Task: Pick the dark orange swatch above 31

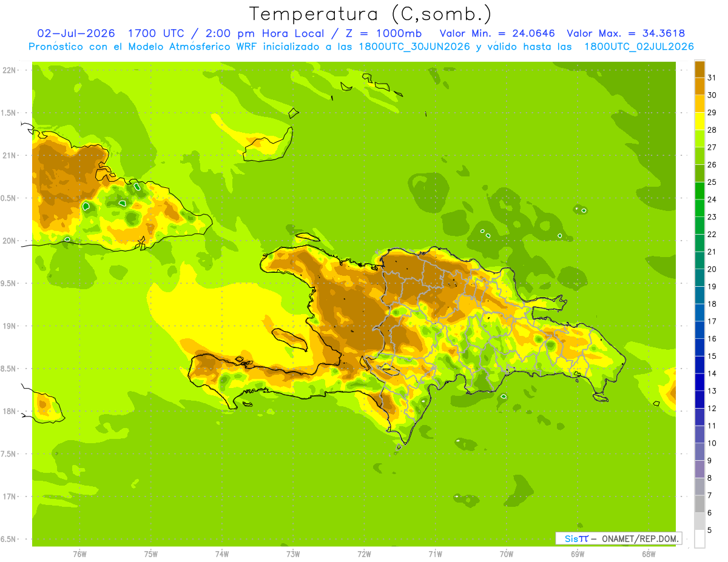Action: (x=699, y=69)
